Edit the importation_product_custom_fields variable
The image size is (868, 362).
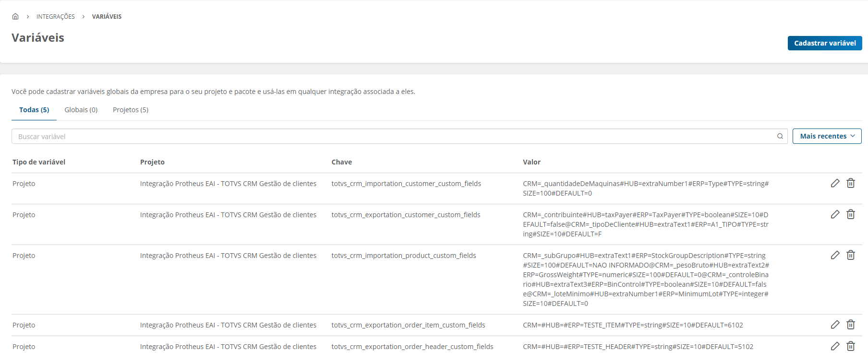click(x=835, y=255)
